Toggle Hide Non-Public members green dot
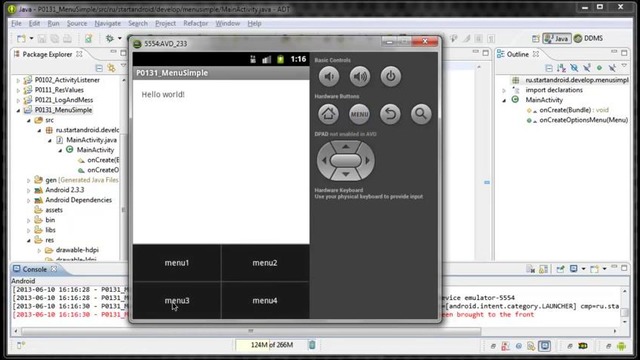The height and width of the screenshot is (360, 640). [599, 68]
